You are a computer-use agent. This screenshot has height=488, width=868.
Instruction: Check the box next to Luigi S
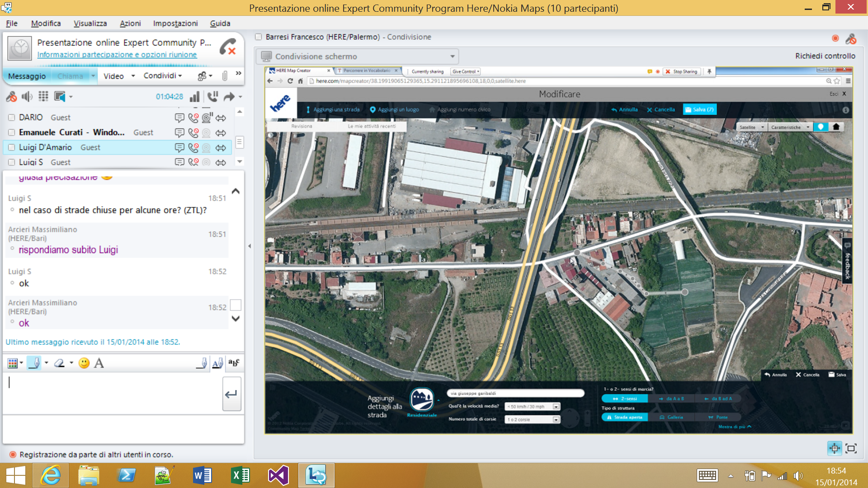coord(12,162)
